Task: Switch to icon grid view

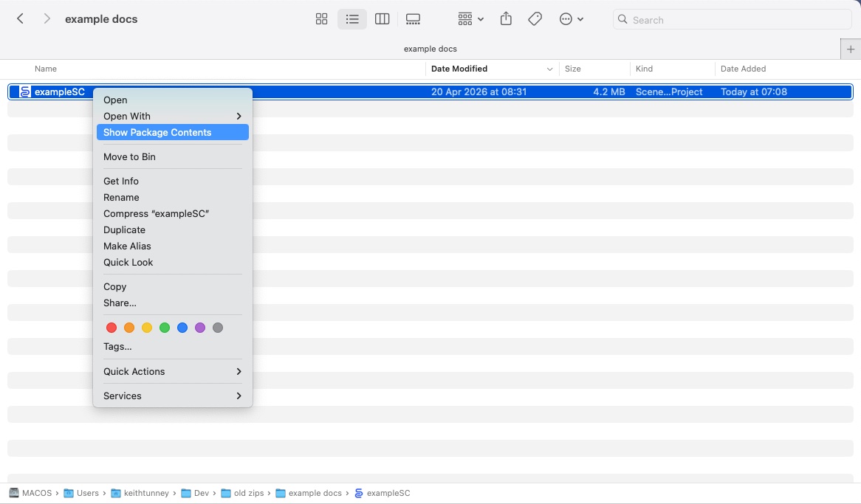Action: pyautogui.click(x=322, y=19)
